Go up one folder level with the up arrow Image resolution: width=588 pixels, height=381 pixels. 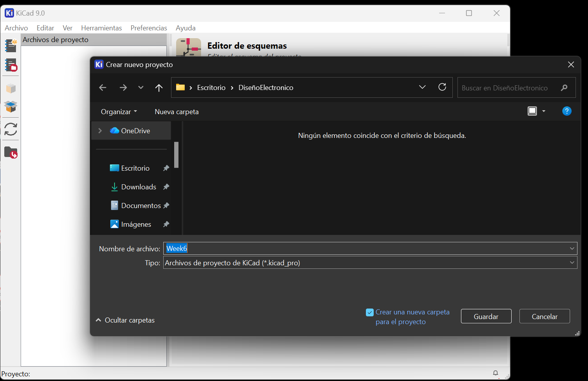coord(159,88)
